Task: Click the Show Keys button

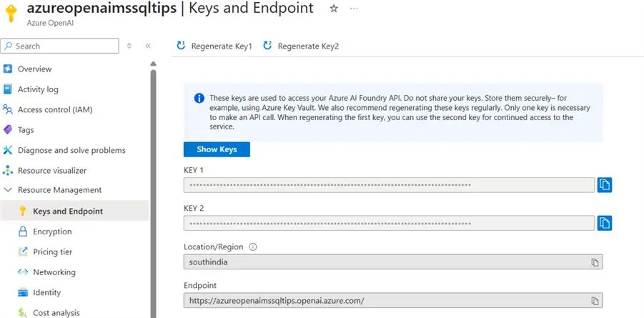Action: (217, 149)
